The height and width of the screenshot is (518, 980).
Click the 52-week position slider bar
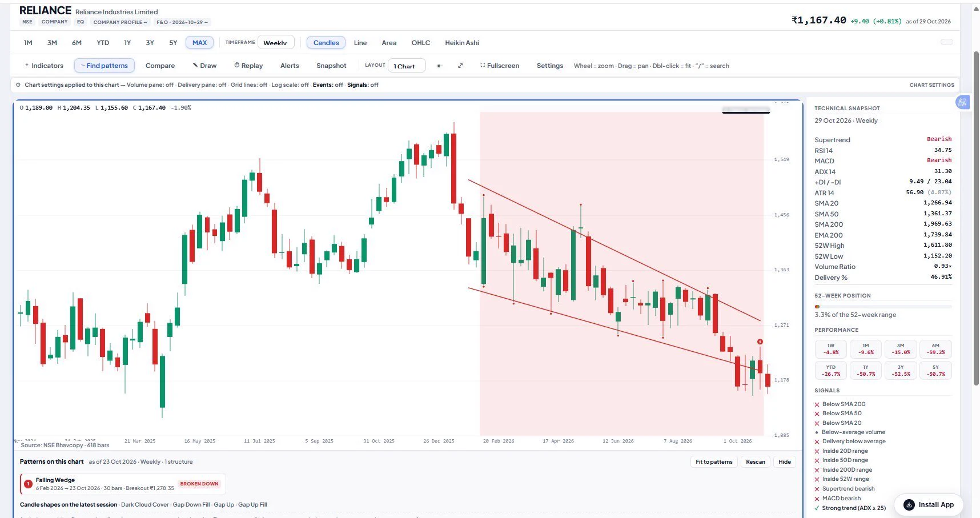(883, 307)
